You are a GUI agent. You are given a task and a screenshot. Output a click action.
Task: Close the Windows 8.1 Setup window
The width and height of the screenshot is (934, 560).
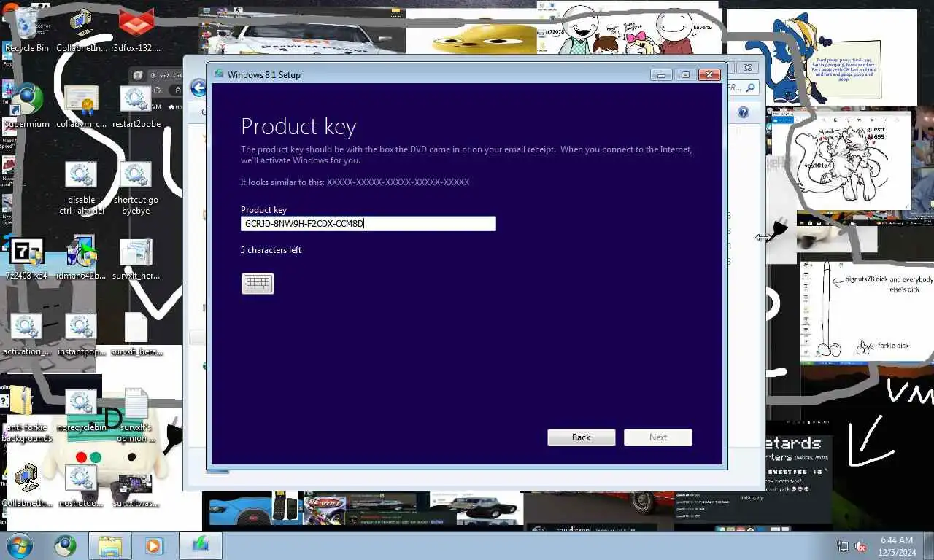pyautogui.click(x=709, y=74)
